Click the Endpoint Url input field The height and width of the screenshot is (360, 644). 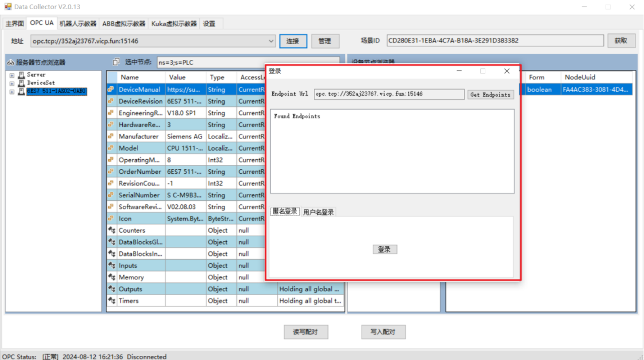click(x=389, y=94)
